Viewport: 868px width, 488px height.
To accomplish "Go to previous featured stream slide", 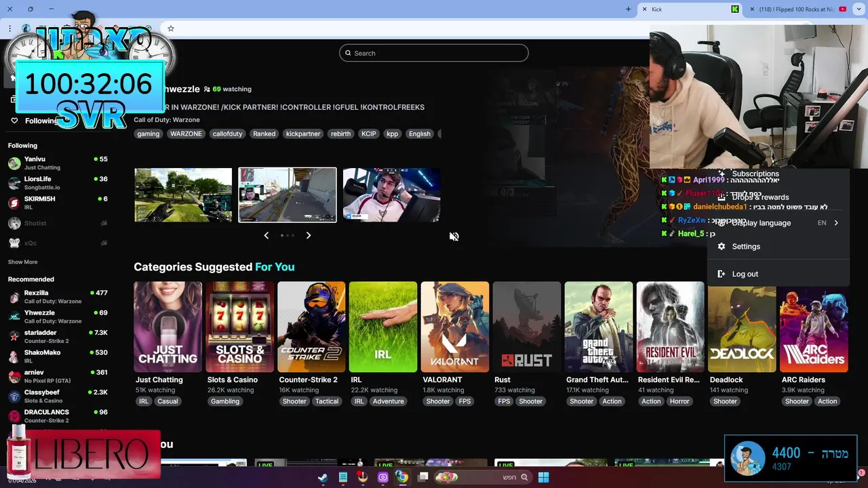I will [267, 235].
